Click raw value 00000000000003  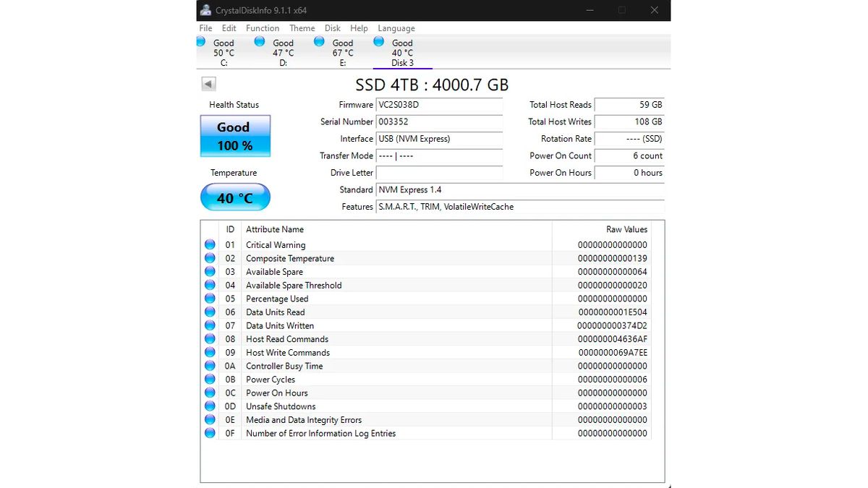613,406
